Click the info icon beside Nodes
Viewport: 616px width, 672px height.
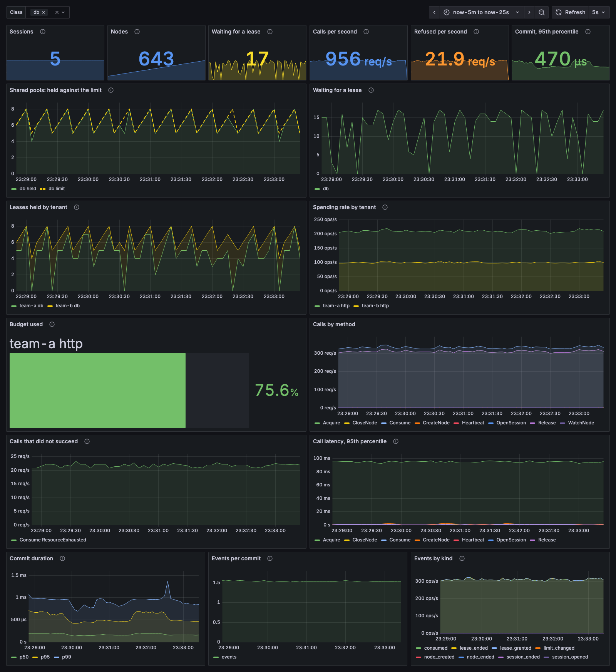click(x=137, y=32)
